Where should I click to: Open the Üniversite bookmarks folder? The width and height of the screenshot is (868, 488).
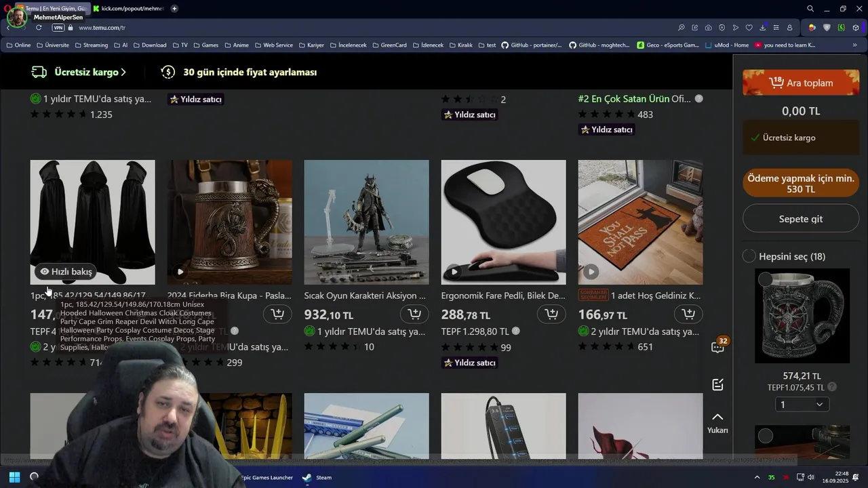[52, 45]
